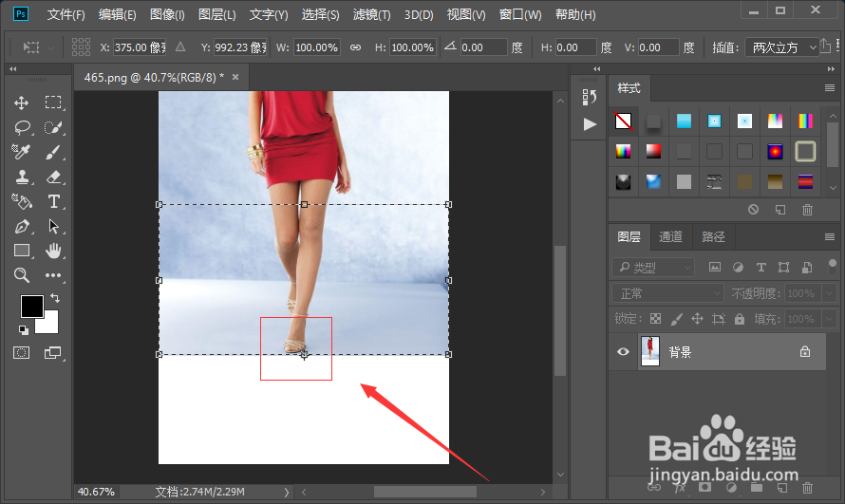845x504 pixels.
Task: Open the 帮助(H) menu
Action: (575, 14)
